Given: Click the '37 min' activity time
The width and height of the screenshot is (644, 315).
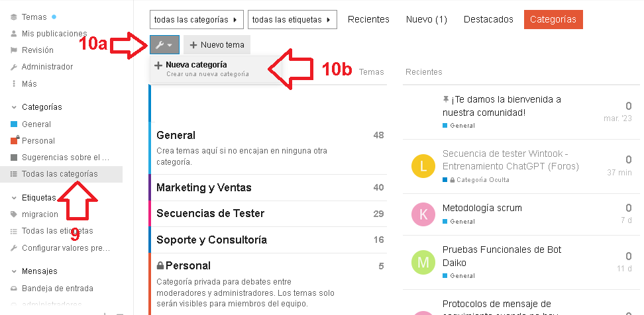Looking at the screenshot, I should point(619,173).
